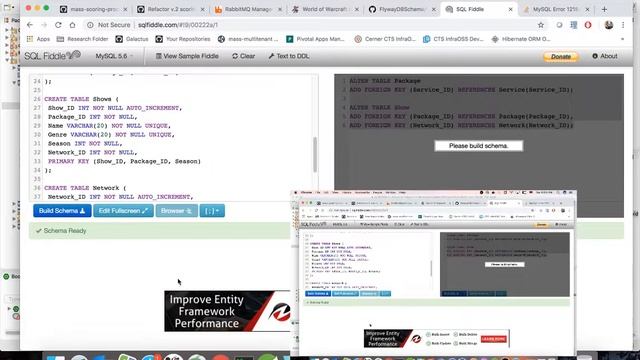Close the SQL Fiddle tab
The image size is (640, 360).
coord(510,9)
